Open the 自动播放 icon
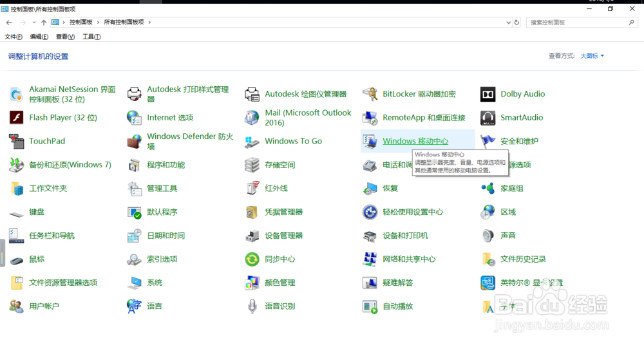This screenshot has width=644, height=347. [x=370, y=306]
